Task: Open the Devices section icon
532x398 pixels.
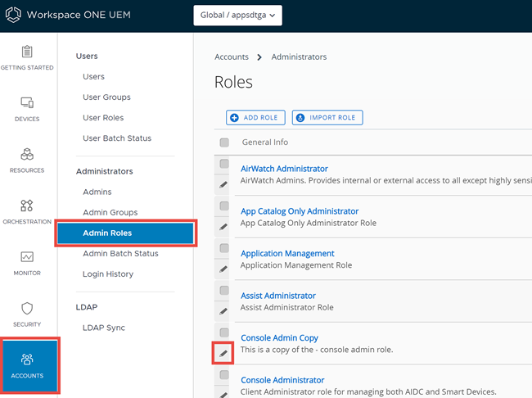Action: [x=27, y=102]
